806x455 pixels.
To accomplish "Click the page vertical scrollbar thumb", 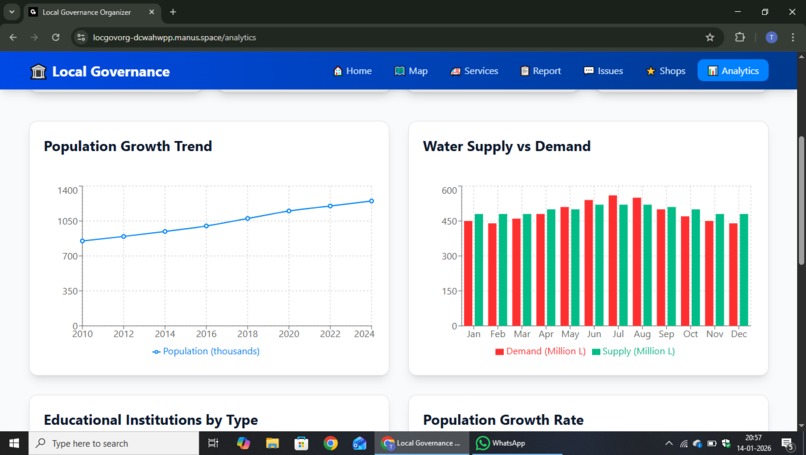I will 801,201.
